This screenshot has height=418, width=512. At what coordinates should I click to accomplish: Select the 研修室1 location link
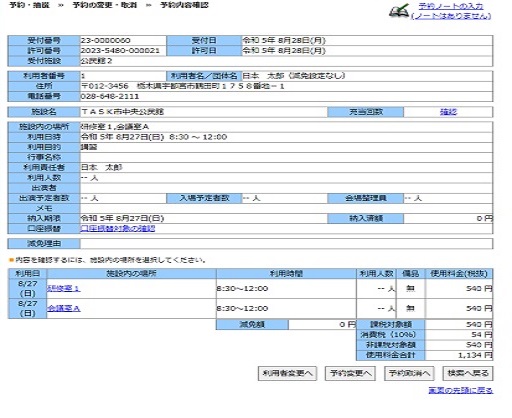[63, 289]
